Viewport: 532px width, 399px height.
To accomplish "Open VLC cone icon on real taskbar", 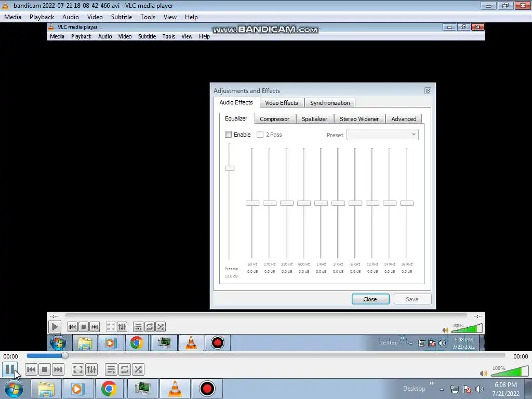I will point(175,389).
